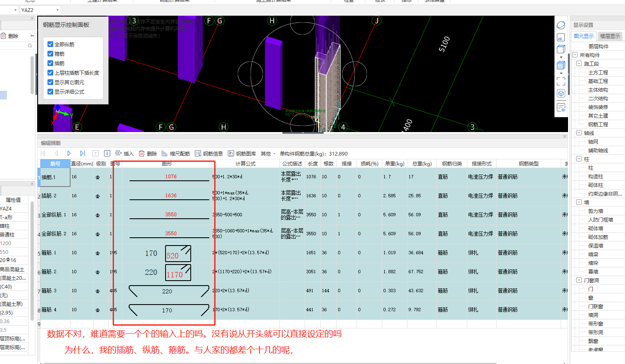Toggle 全部纵筋 checkbox

[50, 44]
